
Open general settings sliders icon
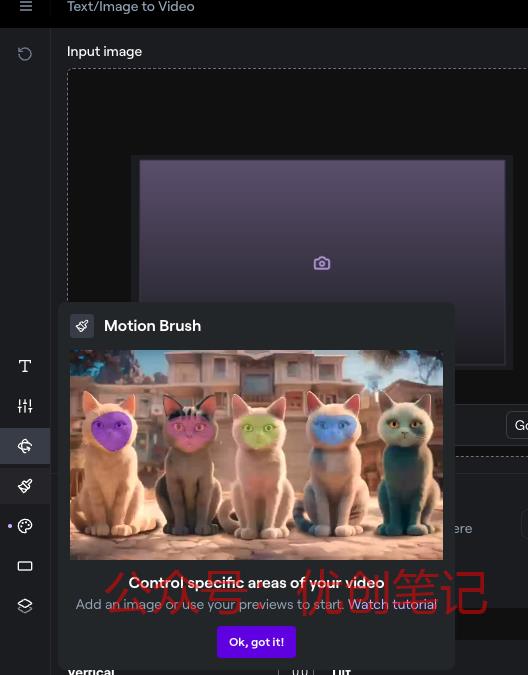pyautogui.click(x=25, y=406)
